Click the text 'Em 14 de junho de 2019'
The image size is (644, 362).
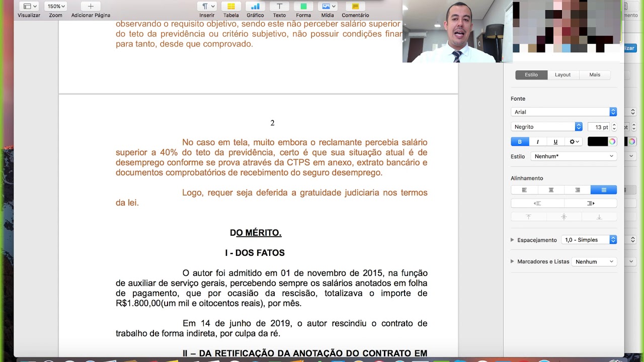click(238, 323)
